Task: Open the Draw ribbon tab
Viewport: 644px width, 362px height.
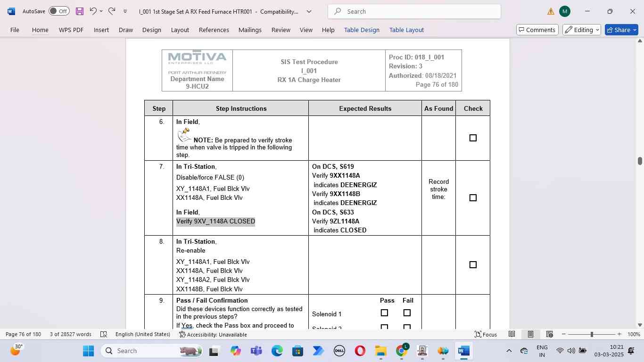Action: [126, 30]
